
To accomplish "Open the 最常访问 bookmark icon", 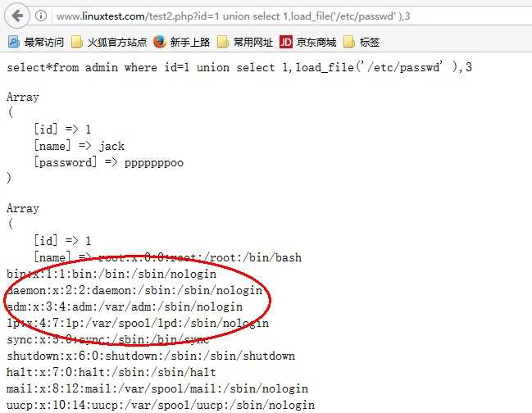I will click(x=14, y=42).
